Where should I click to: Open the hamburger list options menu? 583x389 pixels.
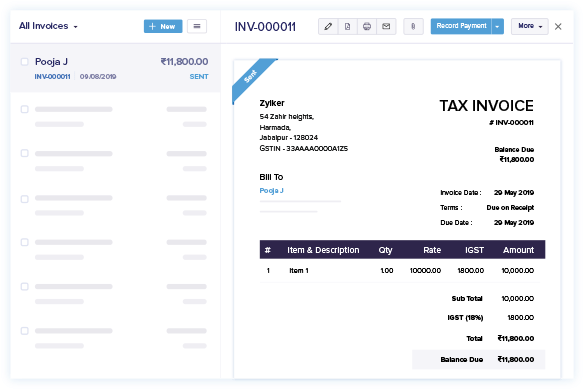tap(197, 26)
